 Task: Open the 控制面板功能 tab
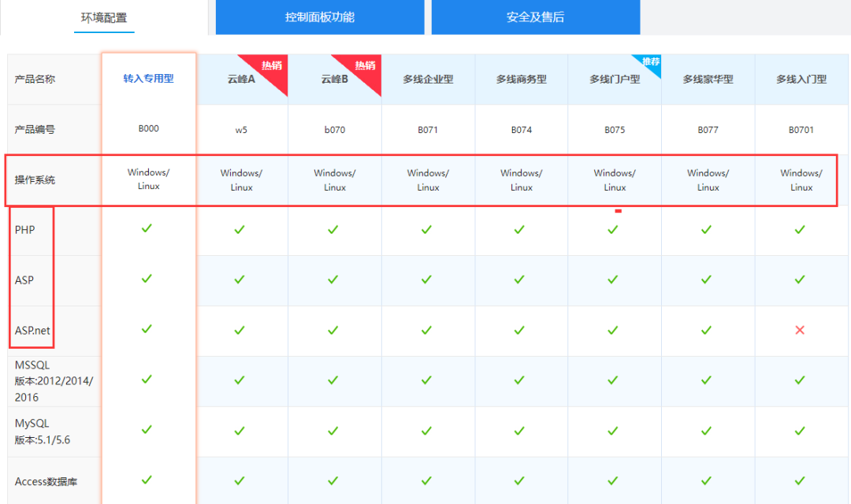[319, 17]
